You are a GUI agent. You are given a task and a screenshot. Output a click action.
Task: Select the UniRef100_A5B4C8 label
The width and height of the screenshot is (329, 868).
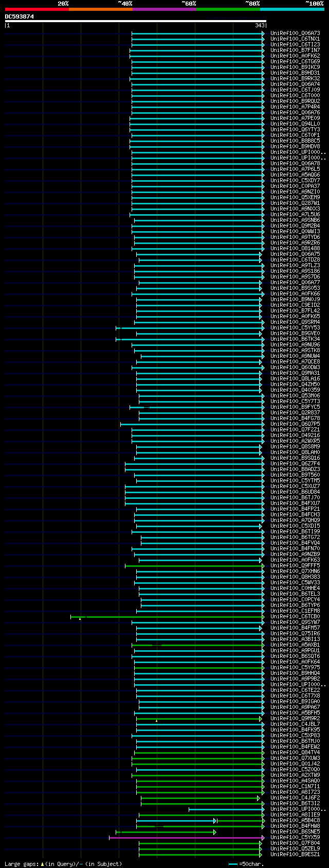click(x=295, y=821)
